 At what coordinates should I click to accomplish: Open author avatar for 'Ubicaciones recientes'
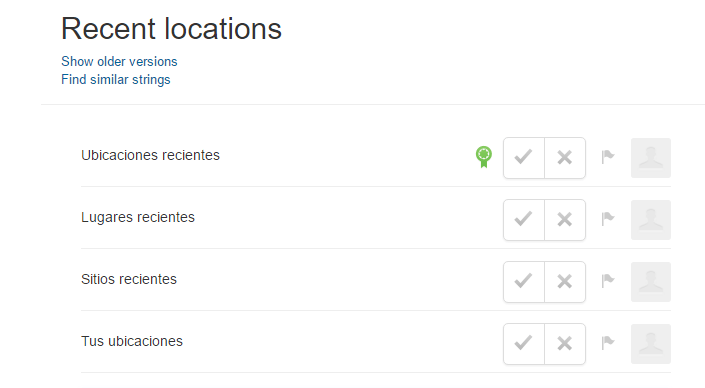click(x=651, y=158)
